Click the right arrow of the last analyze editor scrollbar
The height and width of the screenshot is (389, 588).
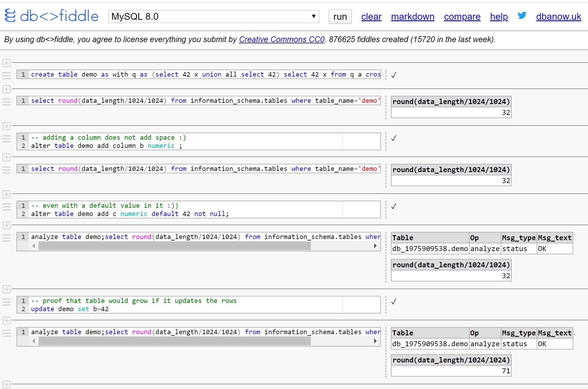375,341
